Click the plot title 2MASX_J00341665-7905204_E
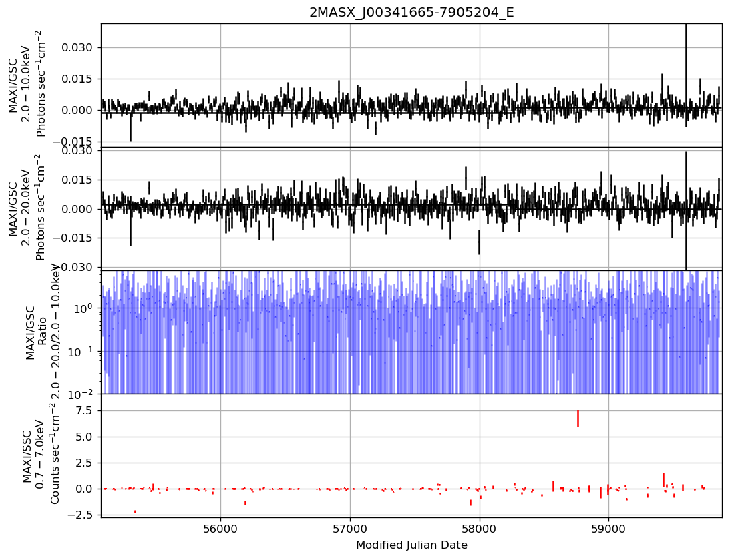This screenshot has width=732, height=560. pyautogui.click(x=411, y=12)
